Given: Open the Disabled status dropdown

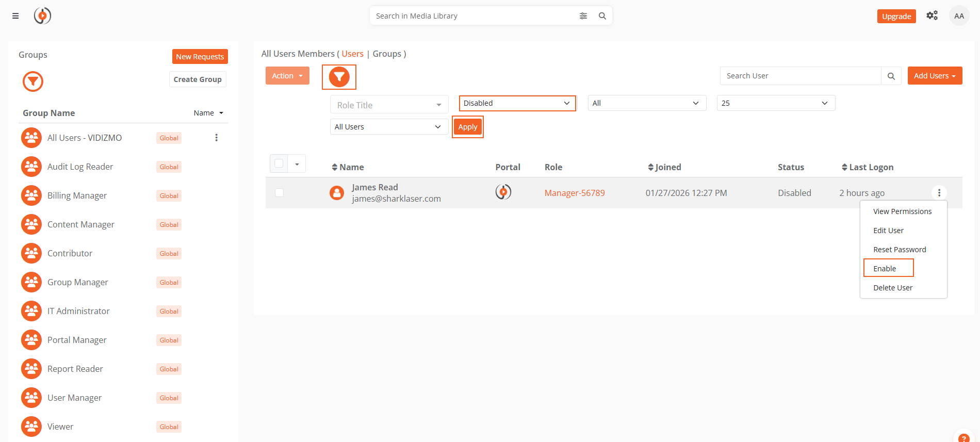Looking at the screenshot, I should tap(517, 103).
